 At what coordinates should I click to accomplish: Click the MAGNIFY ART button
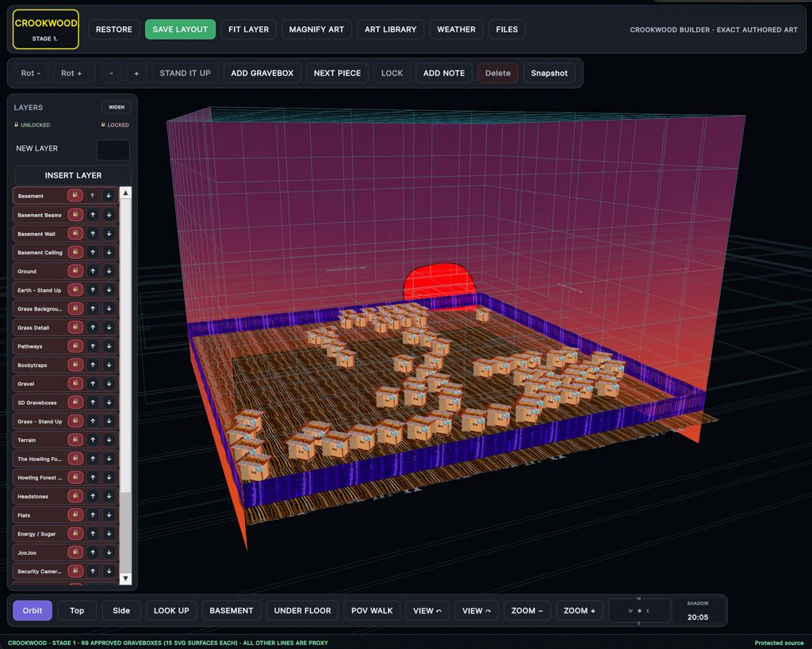coord(316,29)
